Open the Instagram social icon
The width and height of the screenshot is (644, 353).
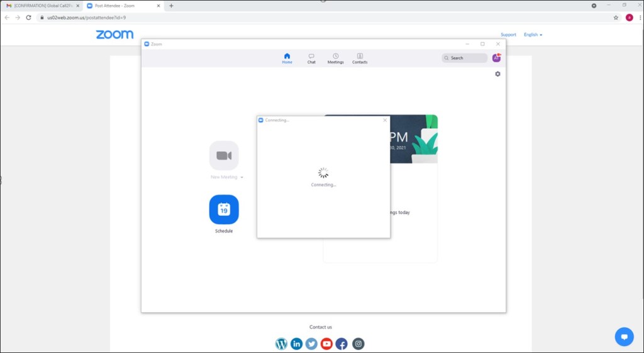(x=358, y=344)
